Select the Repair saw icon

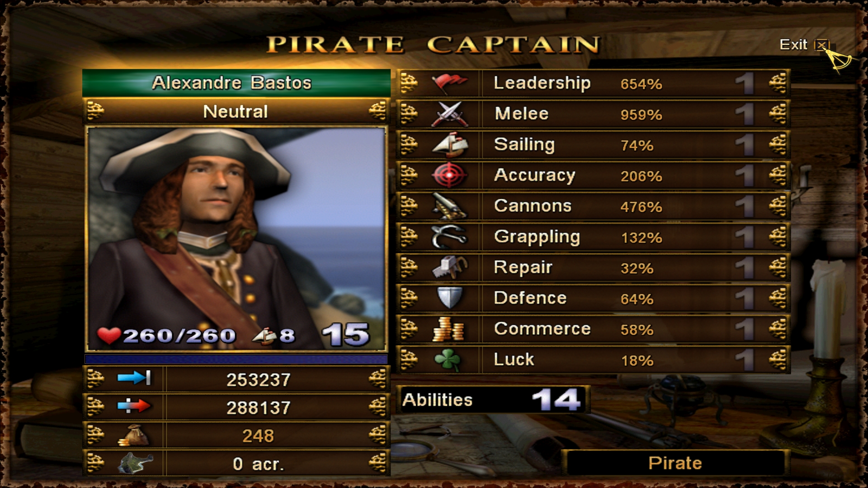tap(449, 267)
